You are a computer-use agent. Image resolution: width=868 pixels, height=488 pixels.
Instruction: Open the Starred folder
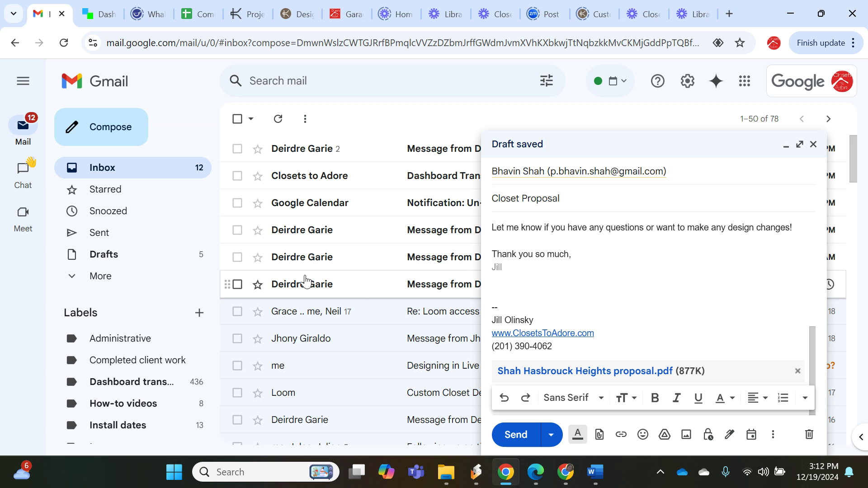(x=105, y=189)
